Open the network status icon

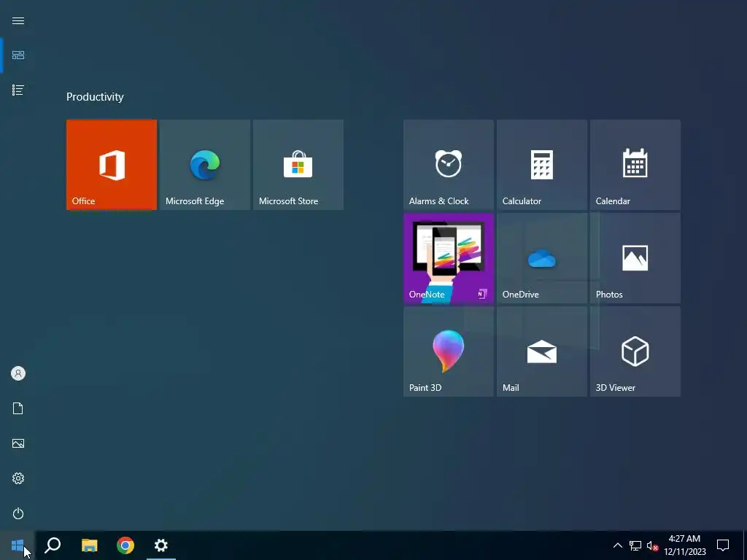[635, 545]
